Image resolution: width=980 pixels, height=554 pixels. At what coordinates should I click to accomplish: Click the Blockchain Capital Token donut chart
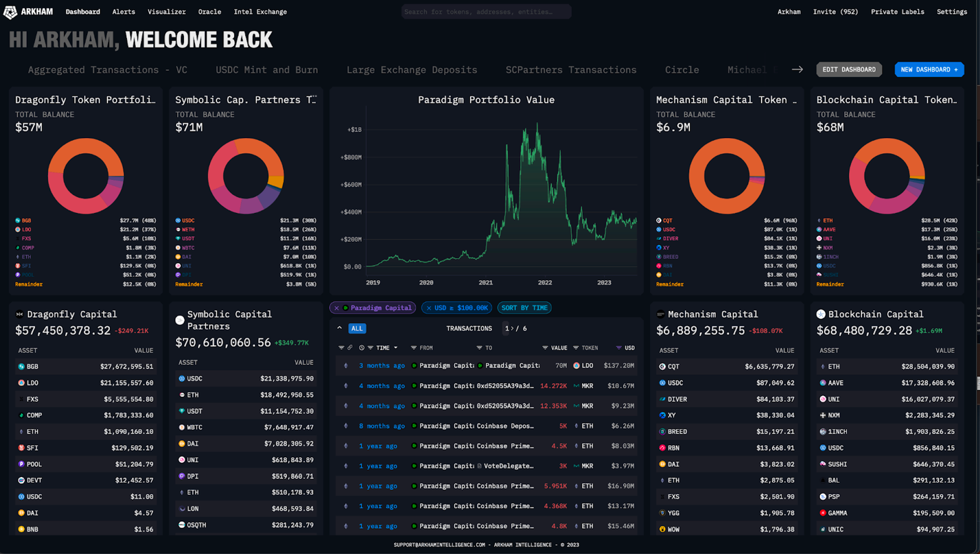[x=887, y=176]
